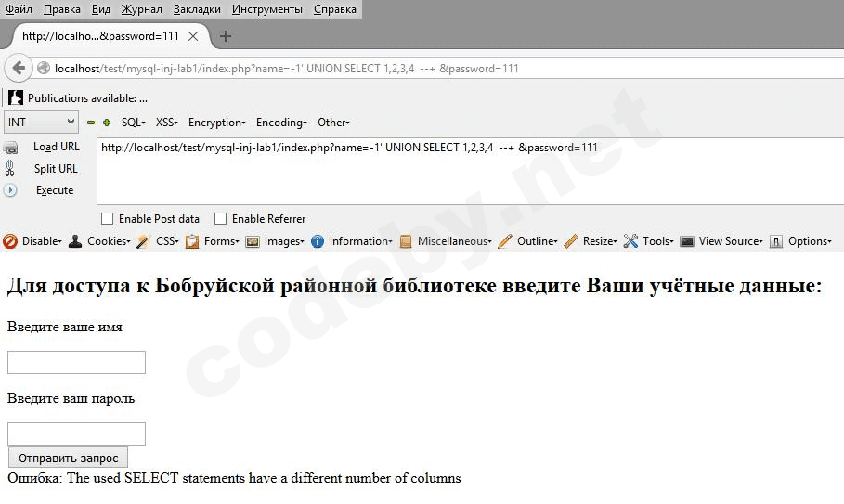This screenshot has height=504, width=844.
Task: Expand the SQL dropdown menu
Action: click(x=134, y=123)
